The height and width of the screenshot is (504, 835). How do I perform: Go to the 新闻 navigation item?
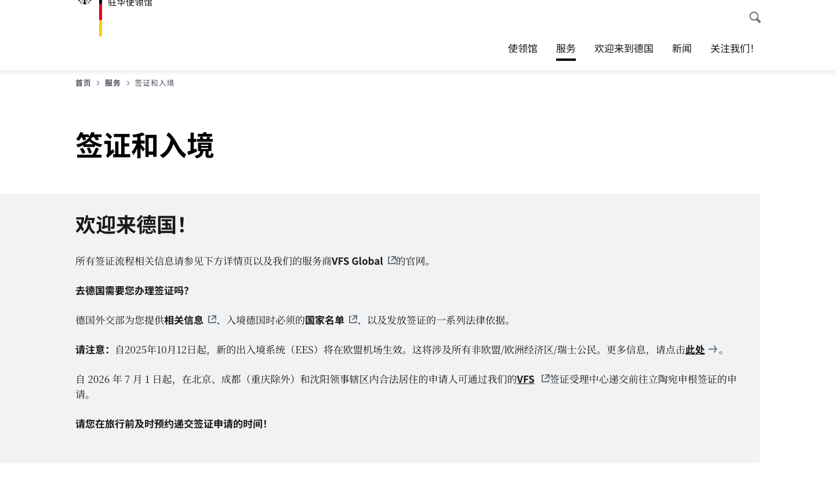click(682, 49)
